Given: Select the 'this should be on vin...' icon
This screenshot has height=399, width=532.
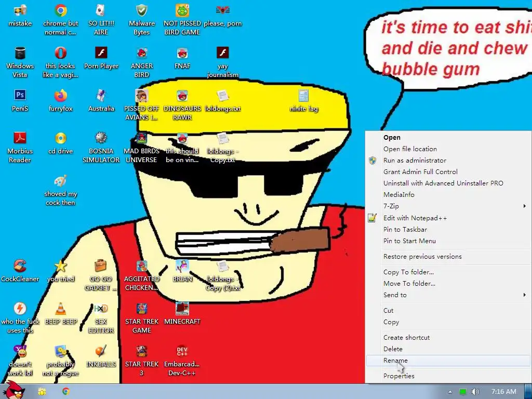Looking at the screenshot, I should tap(182, 148).
